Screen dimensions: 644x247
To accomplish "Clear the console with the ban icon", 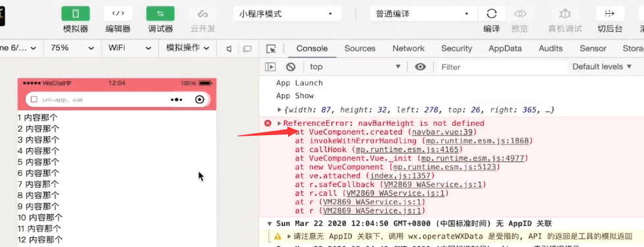I will tap(291, 67).
